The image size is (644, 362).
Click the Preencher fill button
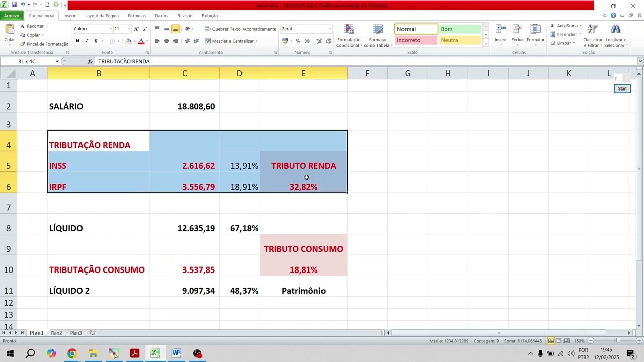click(566, 34)
